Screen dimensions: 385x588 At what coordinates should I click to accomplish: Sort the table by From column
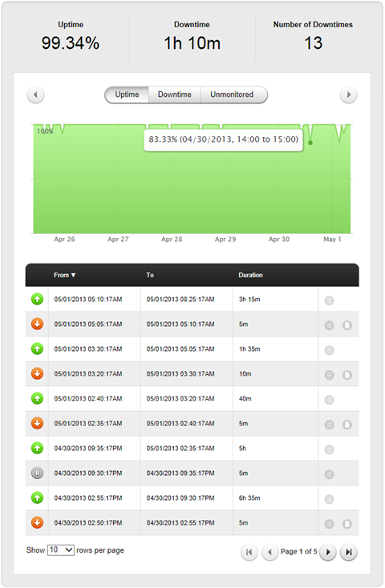click(65, 275)
